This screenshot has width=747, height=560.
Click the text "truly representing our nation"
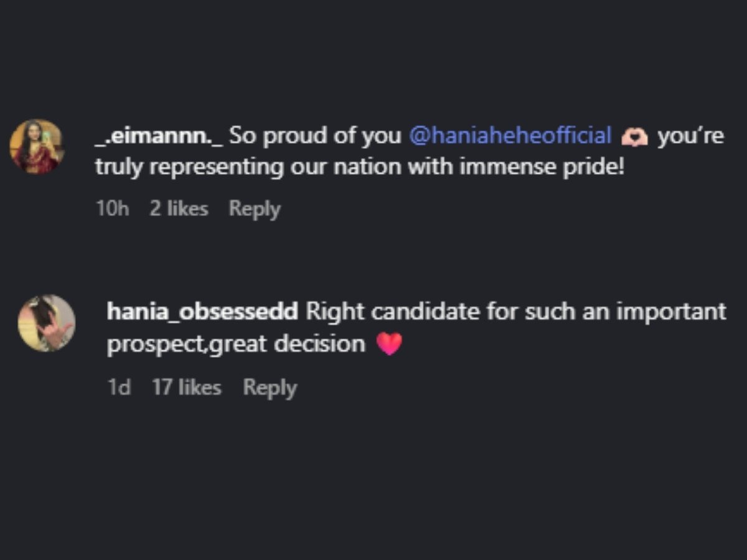click(230, 169)
